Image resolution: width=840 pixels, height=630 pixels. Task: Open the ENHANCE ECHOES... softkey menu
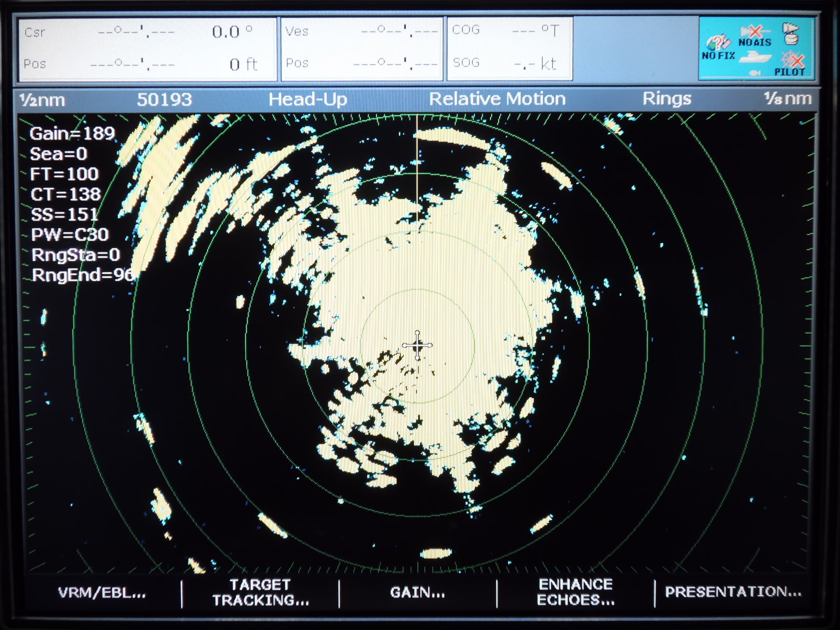[x=575, y=592]
